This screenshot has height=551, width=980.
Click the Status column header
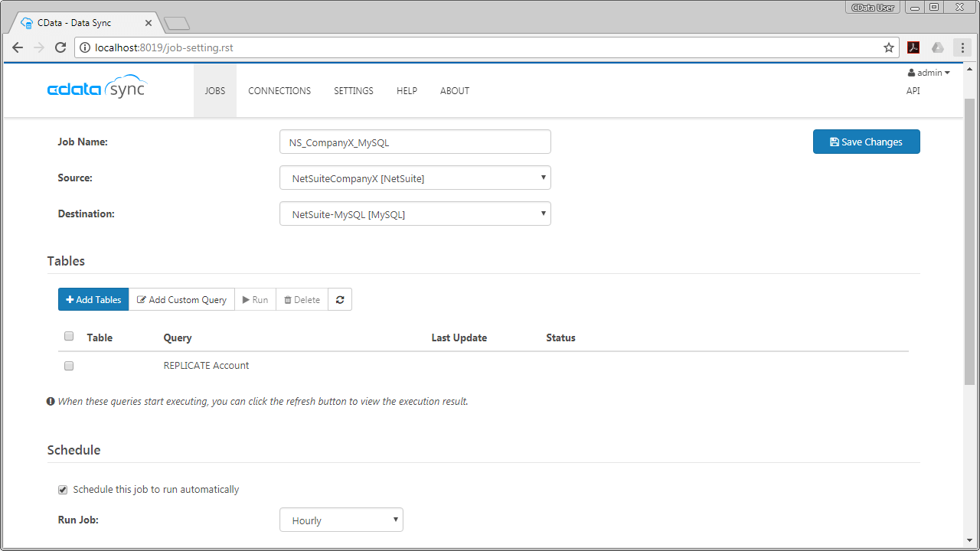coord(560,337)
